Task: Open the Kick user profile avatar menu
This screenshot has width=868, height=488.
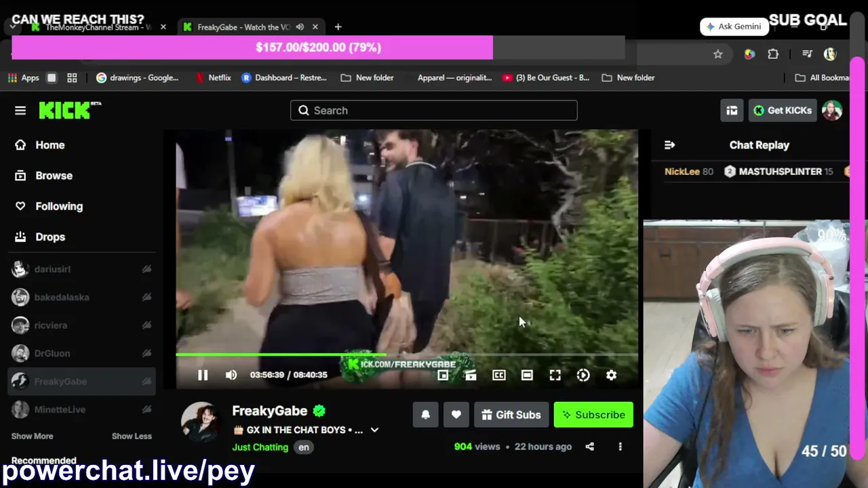Action: pyautogui.click(x=832, y=110)
